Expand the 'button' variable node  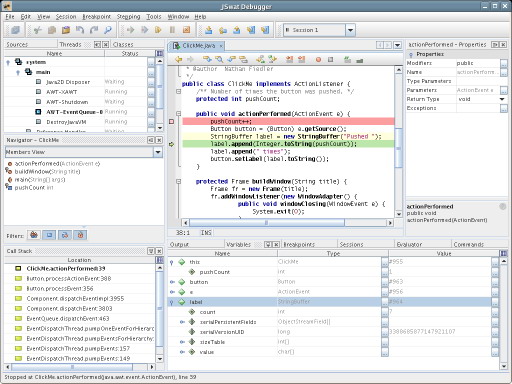(172, 282)
